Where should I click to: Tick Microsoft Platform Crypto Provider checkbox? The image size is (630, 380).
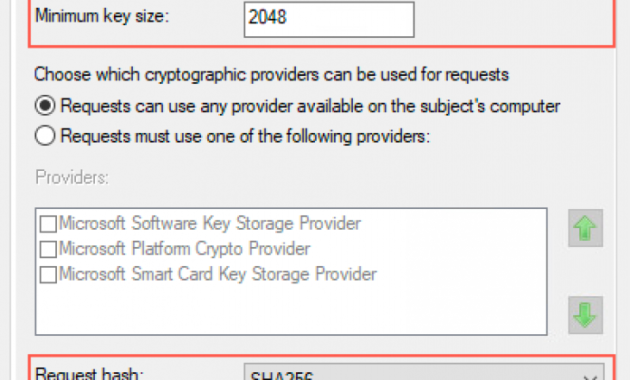[x=48, y=249]
